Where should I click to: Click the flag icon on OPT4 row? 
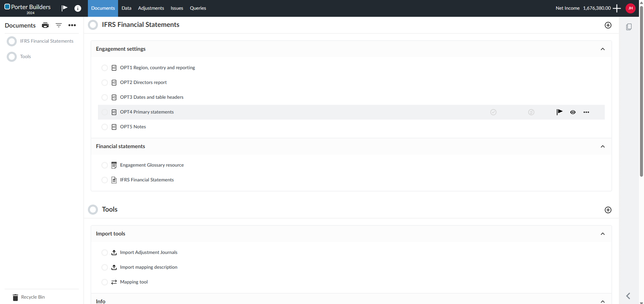(559, 112)
